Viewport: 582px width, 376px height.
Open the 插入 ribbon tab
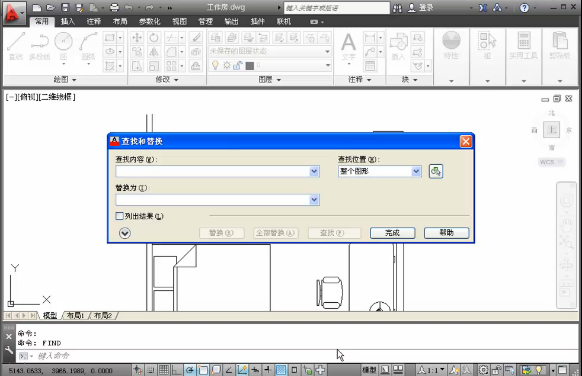coord(68,22)
